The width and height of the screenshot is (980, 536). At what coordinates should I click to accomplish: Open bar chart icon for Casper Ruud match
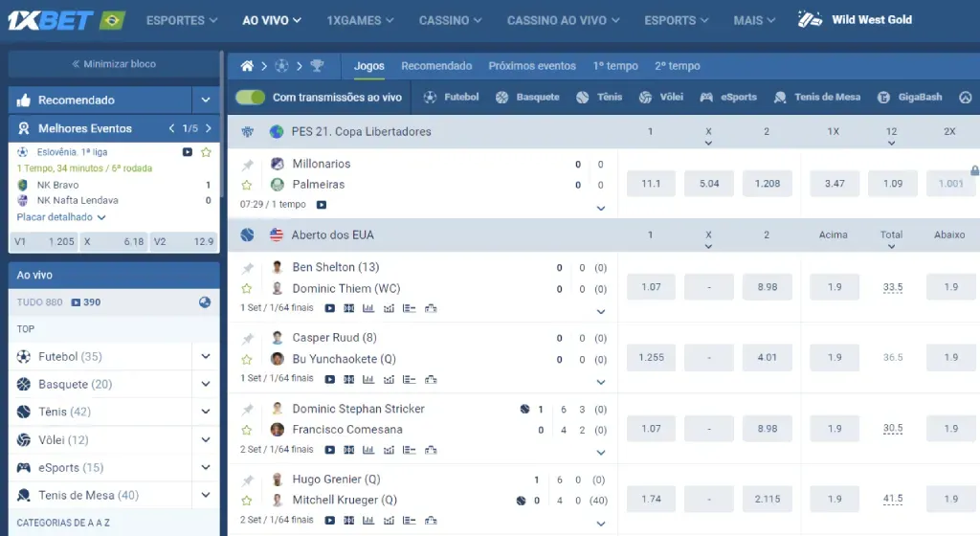(x=368, y=379)
